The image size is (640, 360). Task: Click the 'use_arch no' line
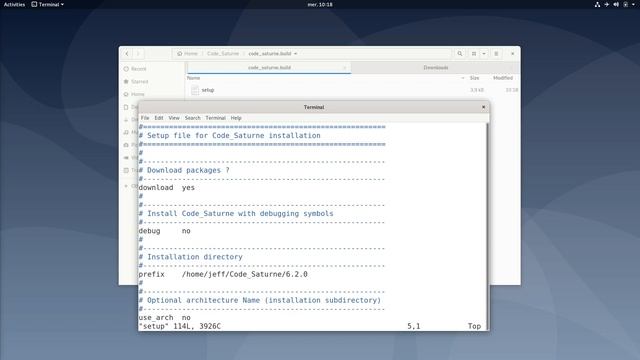pos(164,318)
